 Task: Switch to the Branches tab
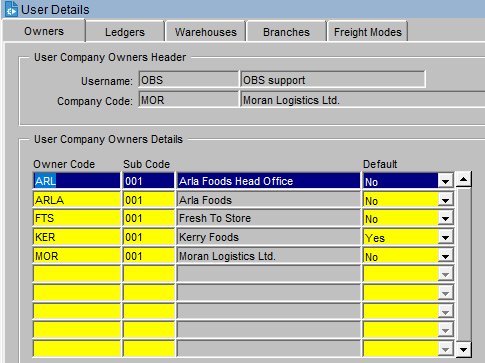coord(286,32)
